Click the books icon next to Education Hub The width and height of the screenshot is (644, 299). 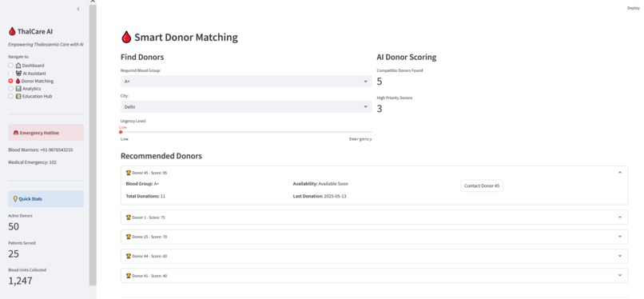point(18,96)
